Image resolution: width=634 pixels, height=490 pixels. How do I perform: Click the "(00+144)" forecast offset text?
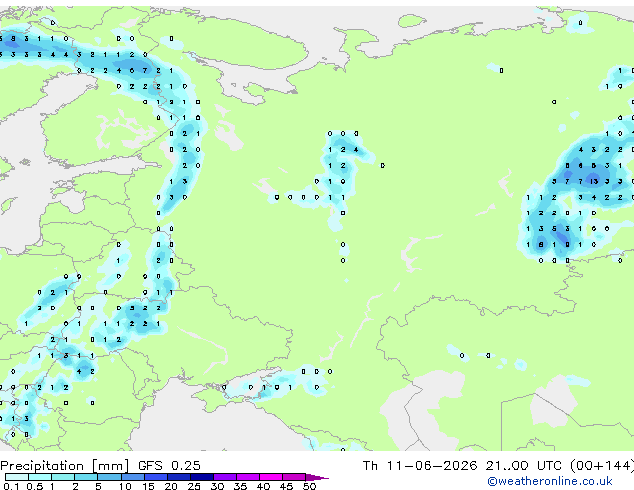[x=602, y=466]
